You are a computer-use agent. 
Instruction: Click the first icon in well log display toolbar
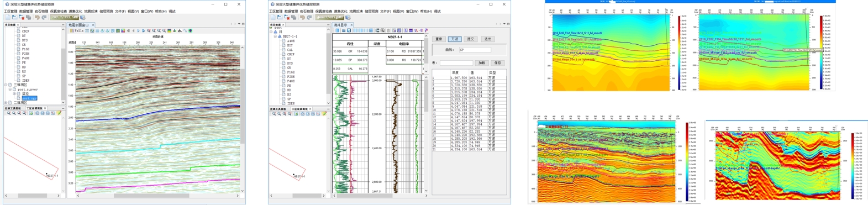coord(337,30)
